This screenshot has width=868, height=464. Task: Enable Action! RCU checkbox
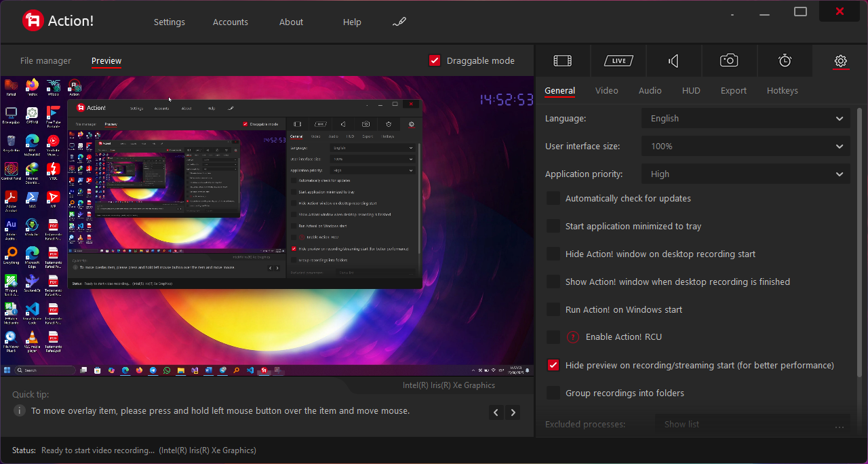pyautogui.click(x=553, y=337)
